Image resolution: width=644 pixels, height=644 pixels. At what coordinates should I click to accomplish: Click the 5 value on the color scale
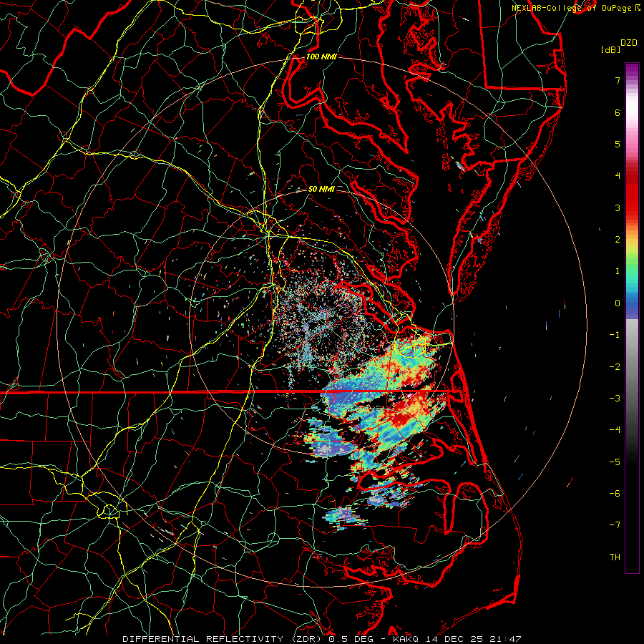[618, 144]
